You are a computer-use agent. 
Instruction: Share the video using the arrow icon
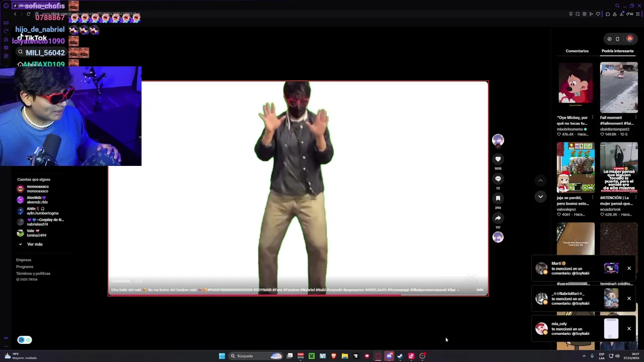pos(498,218)
